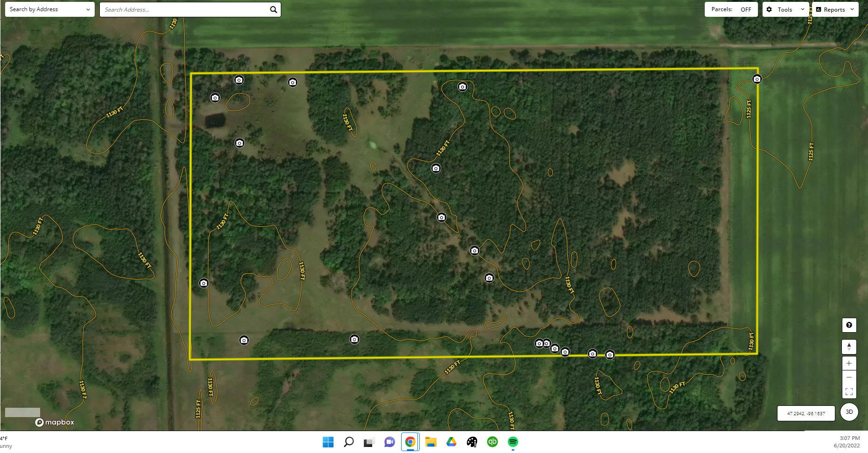
Task: Open Spotify from the taskbar
Action: [513, 442]
